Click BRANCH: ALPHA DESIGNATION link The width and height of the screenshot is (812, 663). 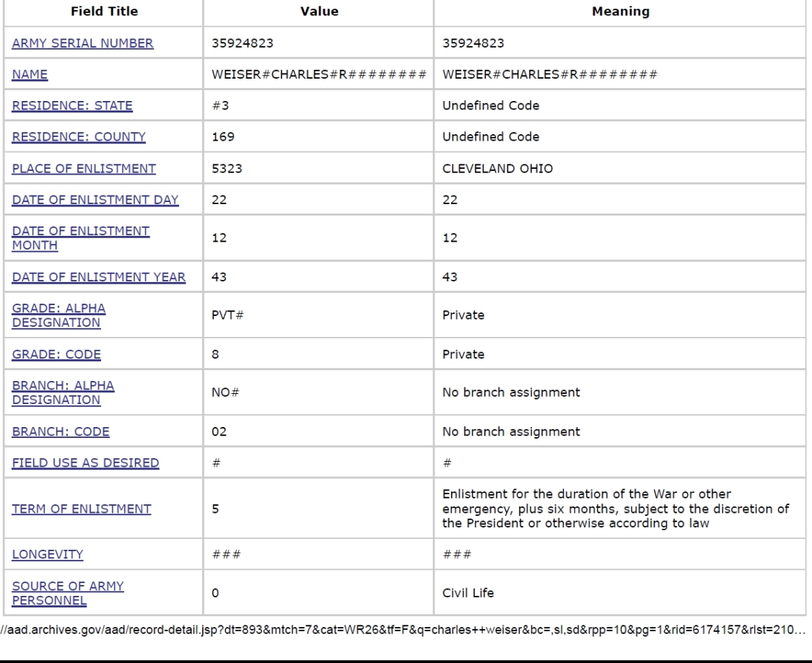click(64, 393)
